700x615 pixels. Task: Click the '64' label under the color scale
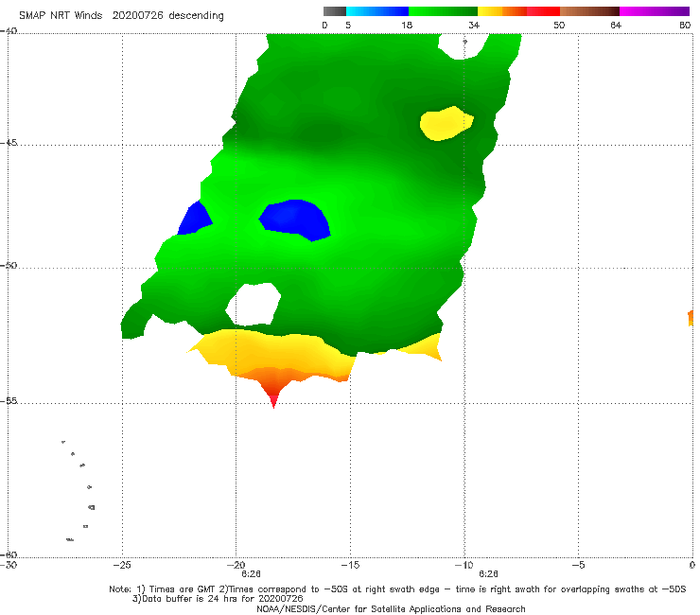[x=616, y=26]
